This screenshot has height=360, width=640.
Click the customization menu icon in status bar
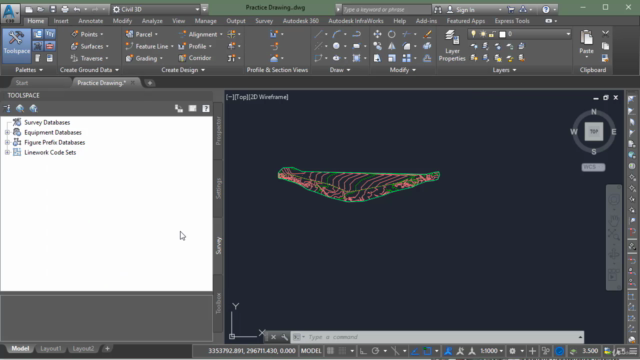pyautogui.click(x=633, y=351)
